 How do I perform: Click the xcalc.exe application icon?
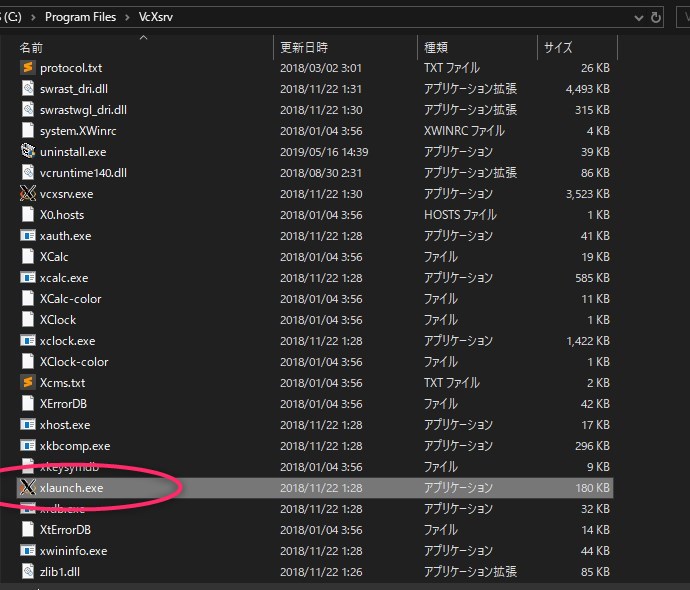[x=28, y=278]
